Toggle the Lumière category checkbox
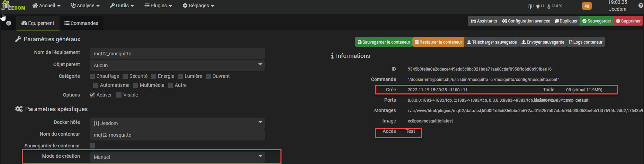Image resolution: width=644 pixels, height=164 pixels. coord(180,76)
